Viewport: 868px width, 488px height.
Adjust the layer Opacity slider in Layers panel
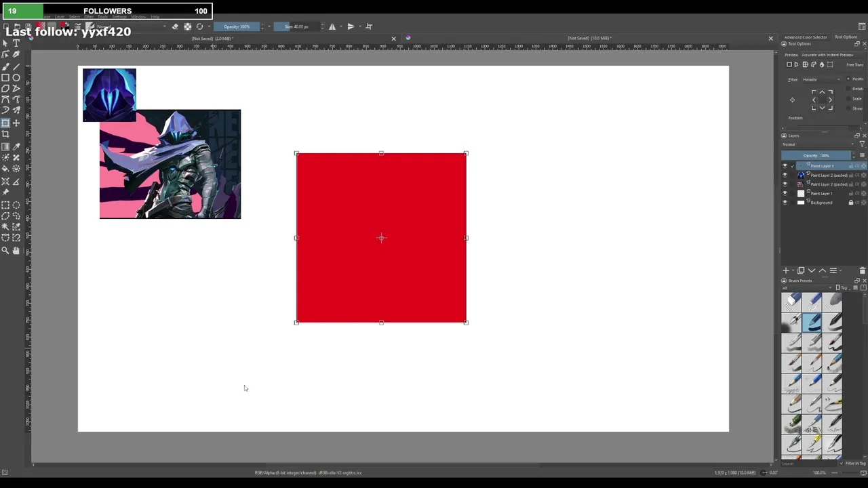[x=816, y=155]
